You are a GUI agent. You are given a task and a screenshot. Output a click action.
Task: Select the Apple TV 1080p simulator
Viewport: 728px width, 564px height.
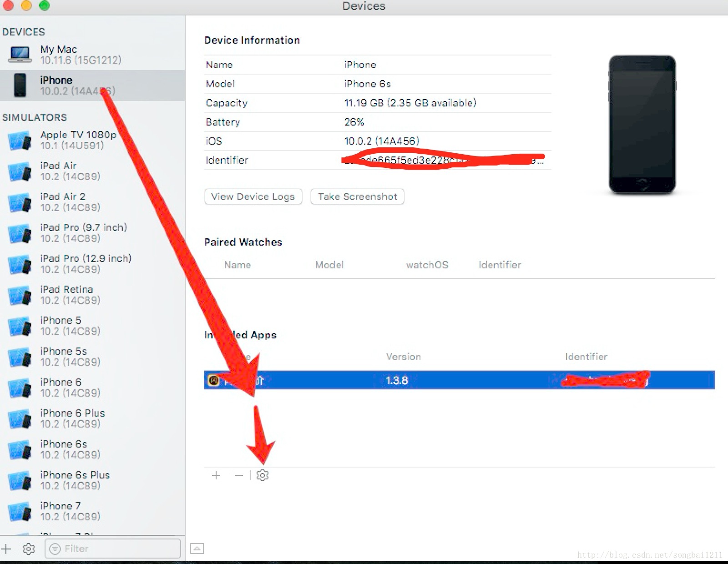pos(92,140)
